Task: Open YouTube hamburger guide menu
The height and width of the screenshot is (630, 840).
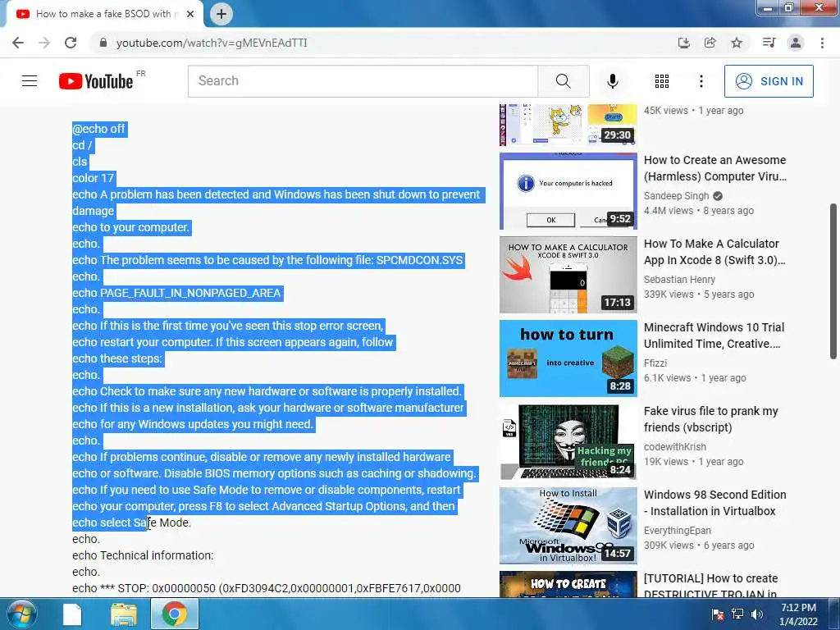Action: tap(30, 81)
